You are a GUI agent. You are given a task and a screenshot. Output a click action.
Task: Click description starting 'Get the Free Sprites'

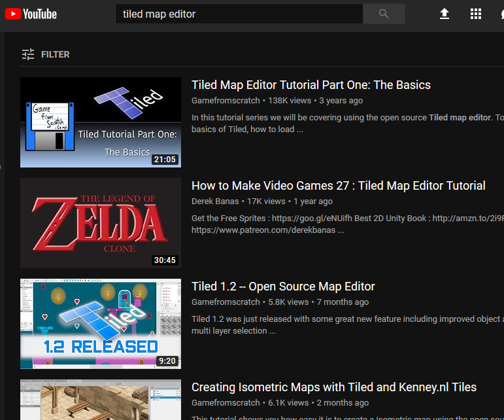(x=348, y=224)
